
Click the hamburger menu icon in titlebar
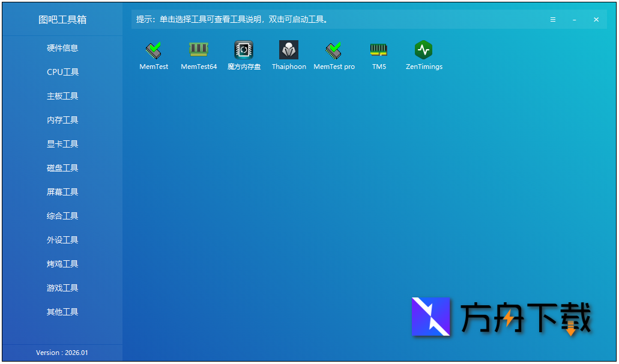click(552, 19)
